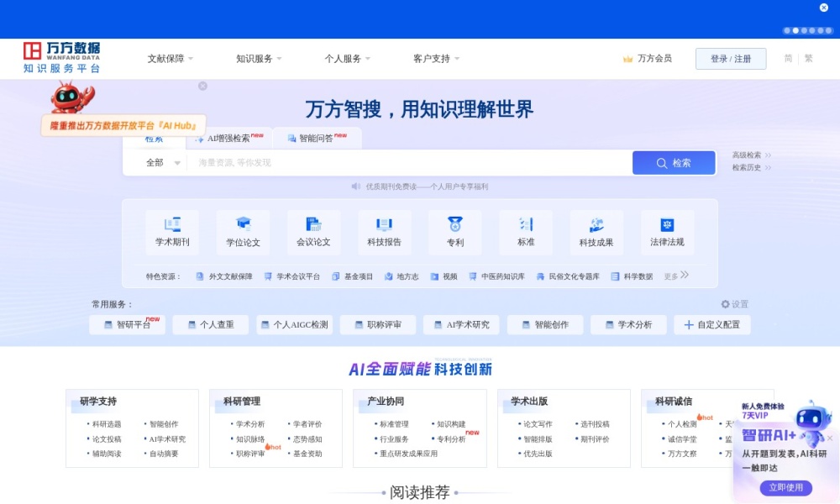840x504 pixels.
Task: Open the 科技成果 resource icon
Action: (596, 232)
